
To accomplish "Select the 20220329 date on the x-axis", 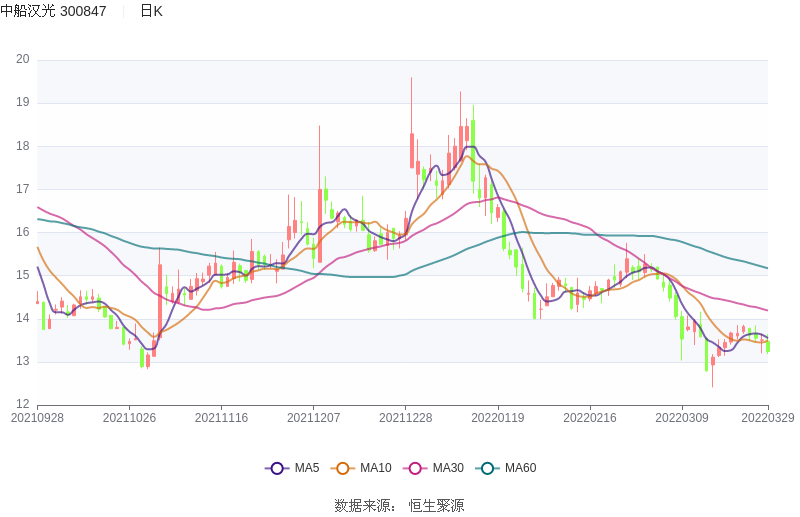I will 768,418.
